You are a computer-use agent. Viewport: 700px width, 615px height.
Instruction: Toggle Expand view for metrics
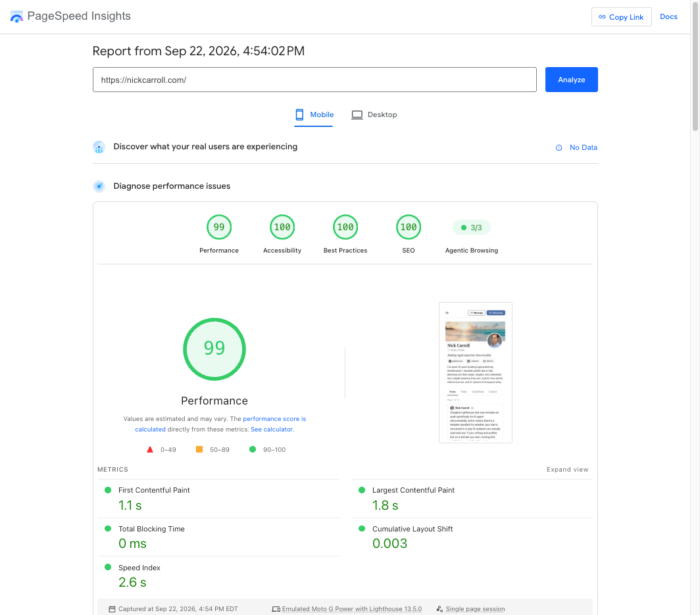coord(567,470)
